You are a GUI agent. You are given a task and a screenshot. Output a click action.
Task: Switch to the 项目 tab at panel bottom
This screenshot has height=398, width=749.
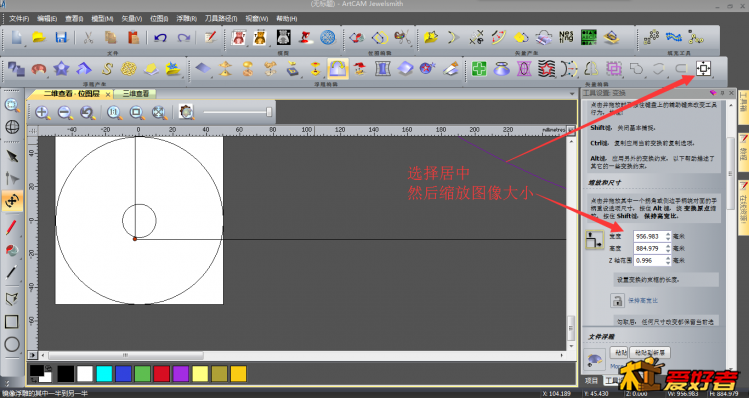[591, 381]
